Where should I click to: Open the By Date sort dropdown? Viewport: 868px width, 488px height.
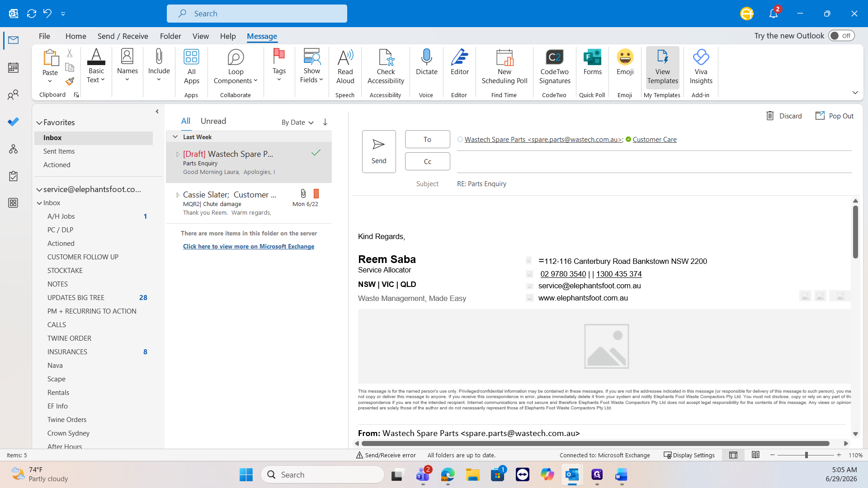[x=297, y=122]
